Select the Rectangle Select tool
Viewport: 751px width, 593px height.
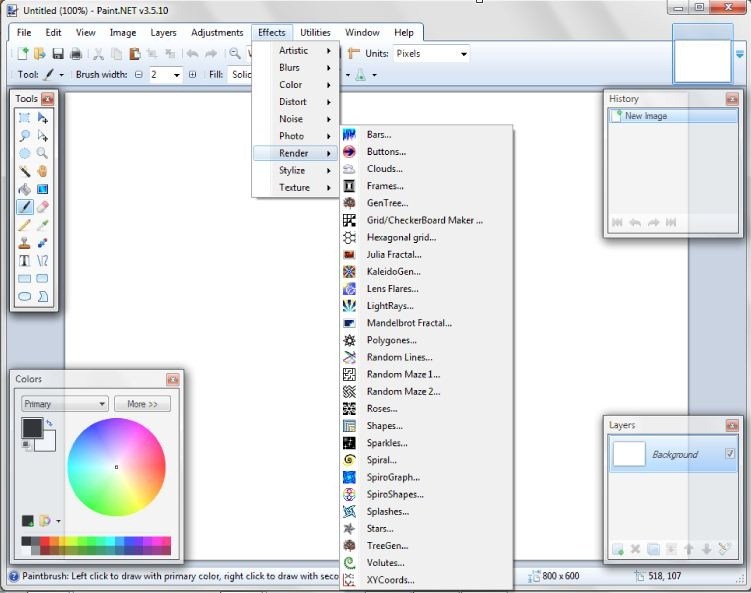coord(24,117)
